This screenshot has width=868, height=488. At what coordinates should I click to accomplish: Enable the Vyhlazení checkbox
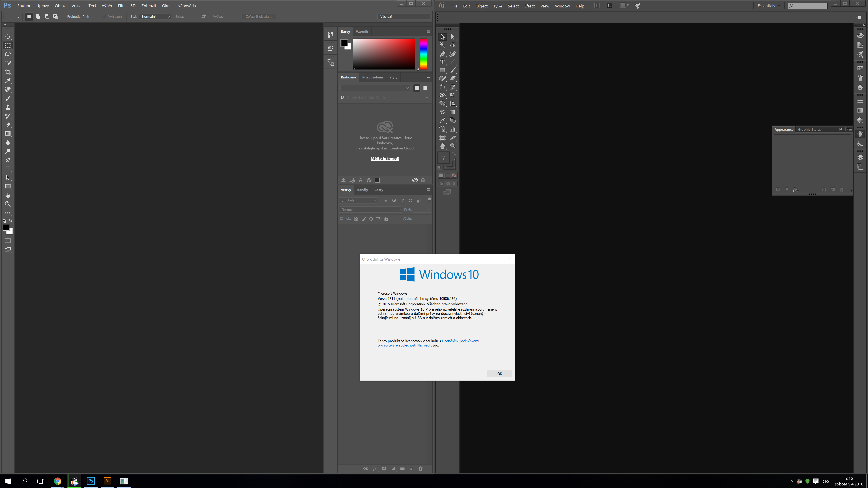click(105, 16)
